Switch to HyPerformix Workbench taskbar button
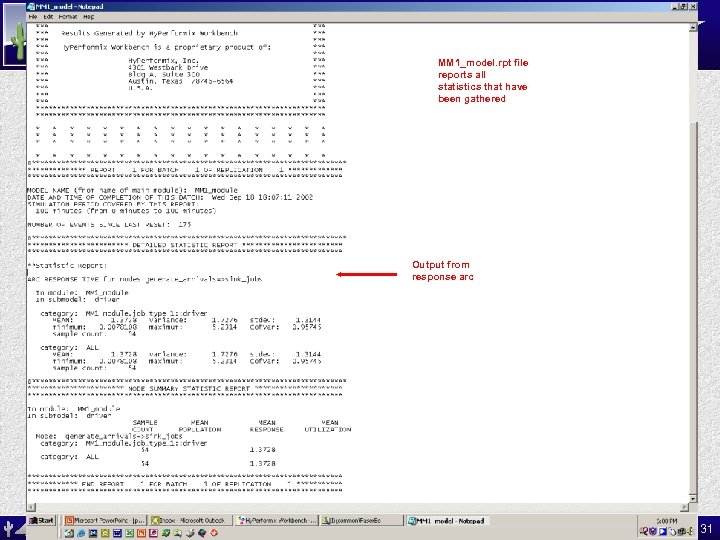720x540 pixels. (276, 520)
